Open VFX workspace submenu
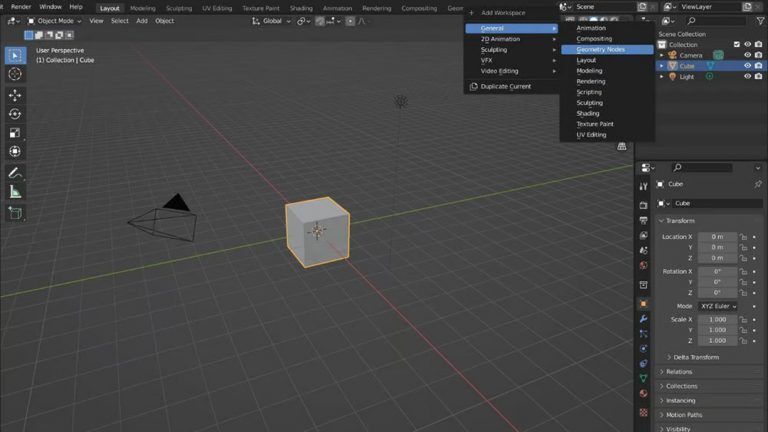 511,60
